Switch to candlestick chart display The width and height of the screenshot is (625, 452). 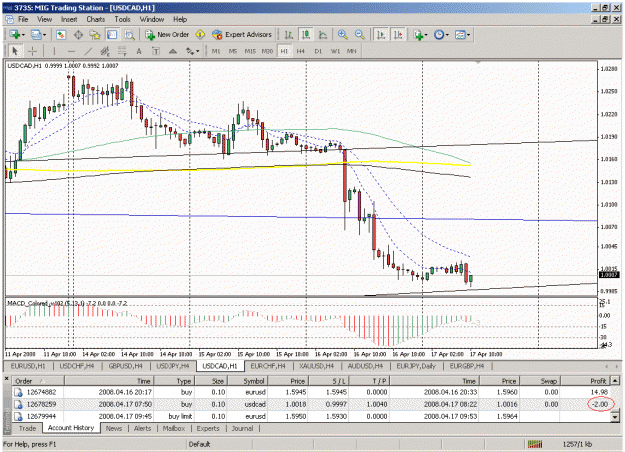coord(306,35)
